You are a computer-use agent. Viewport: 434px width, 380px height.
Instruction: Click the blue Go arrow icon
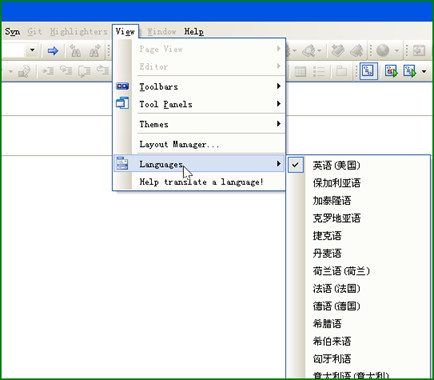coord(53,51)
